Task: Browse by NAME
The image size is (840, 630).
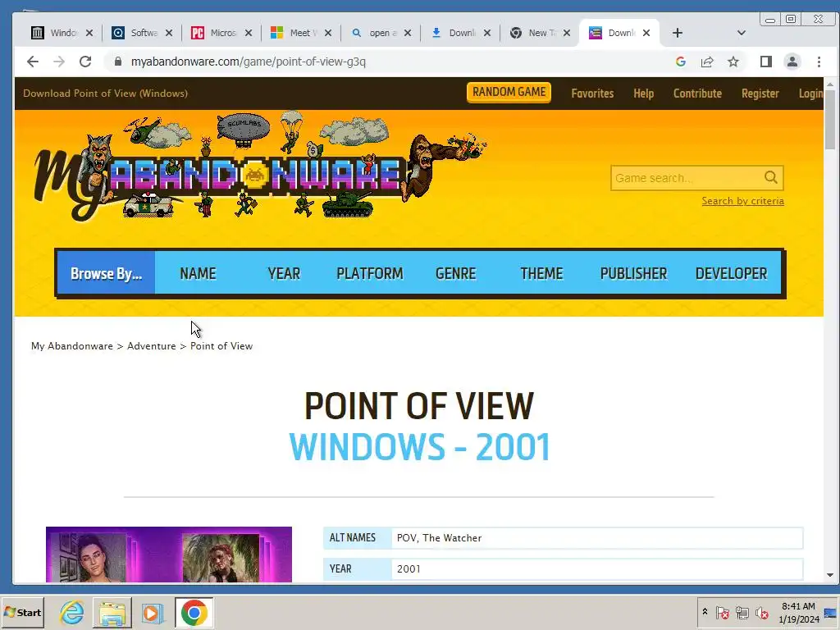Action: (x=198, y=273)
